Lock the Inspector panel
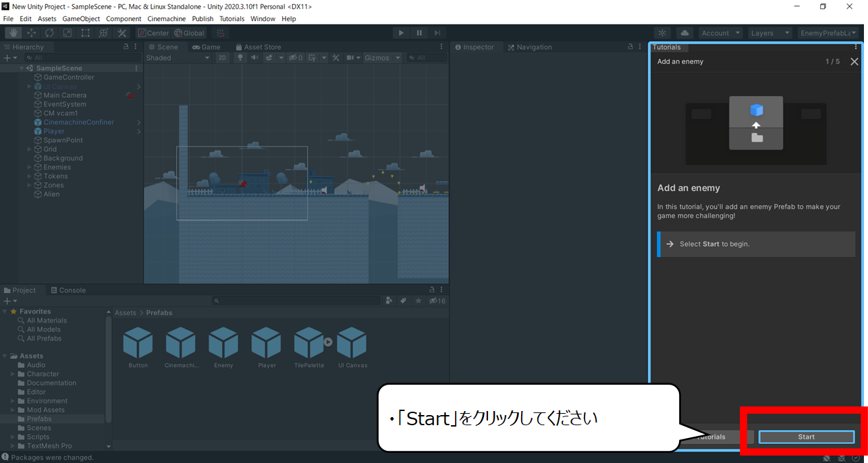 tap(630, 47)
